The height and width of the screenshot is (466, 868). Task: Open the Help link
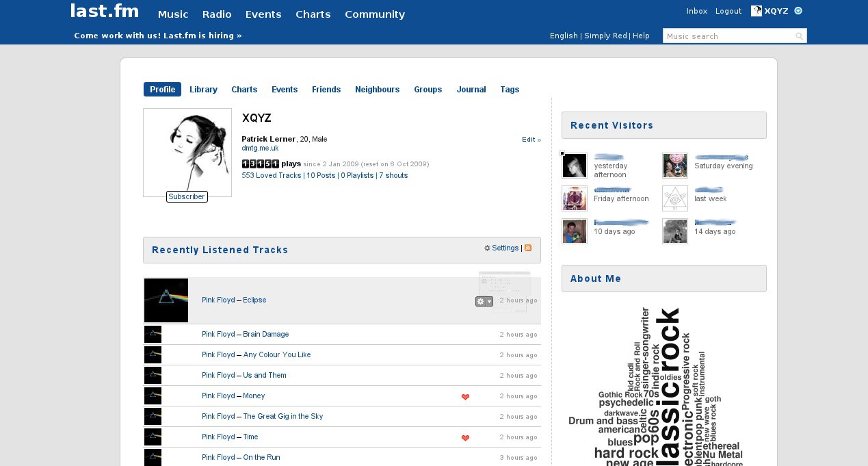641,36
